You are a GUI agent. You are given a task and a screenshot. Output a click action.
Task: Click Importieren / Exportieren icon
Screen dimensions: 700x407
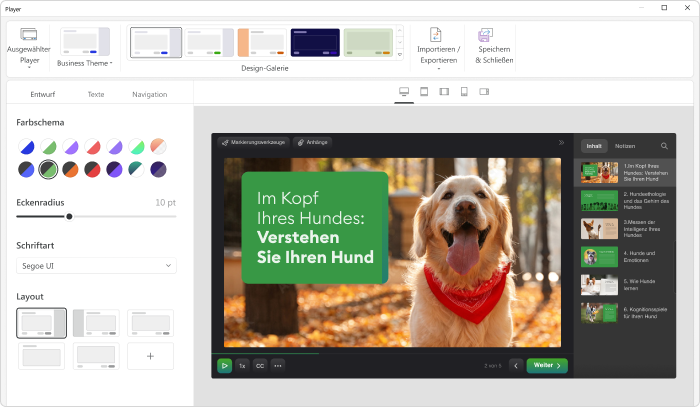(x=438, y=37)
